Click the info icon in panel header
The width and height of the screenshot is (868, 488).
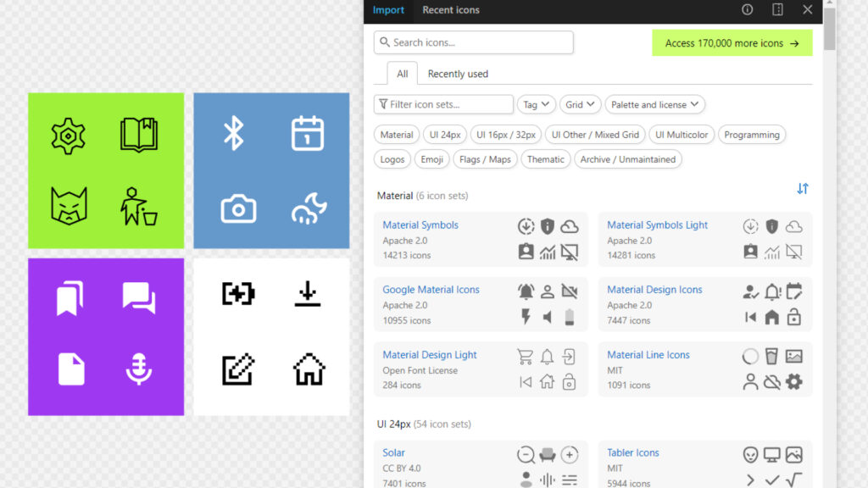click(748, 9)
